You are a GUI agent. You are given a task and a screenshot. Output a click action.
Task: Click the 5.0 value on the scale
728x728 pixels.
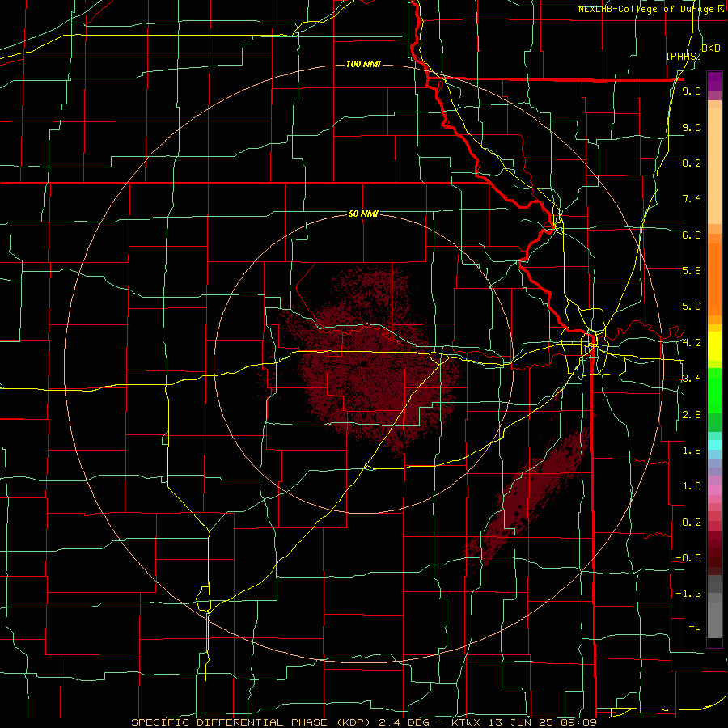coord(692,307)
